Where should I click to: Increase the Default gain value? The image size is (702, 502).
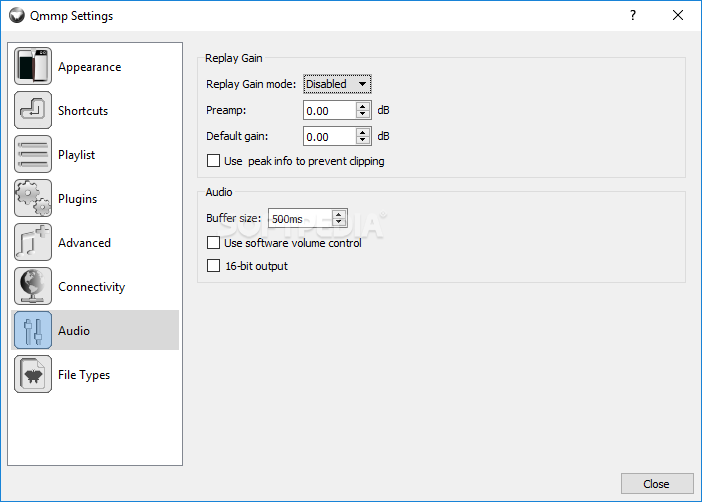coord(363,133)
